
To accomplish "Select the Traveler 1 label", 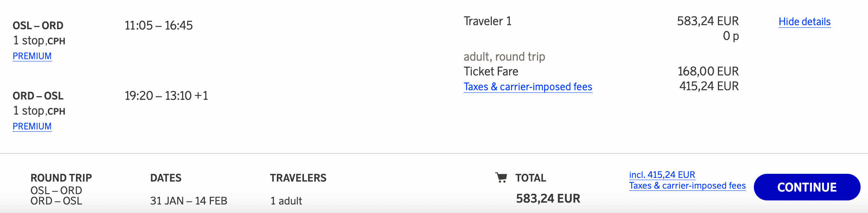I will point(487,21).
